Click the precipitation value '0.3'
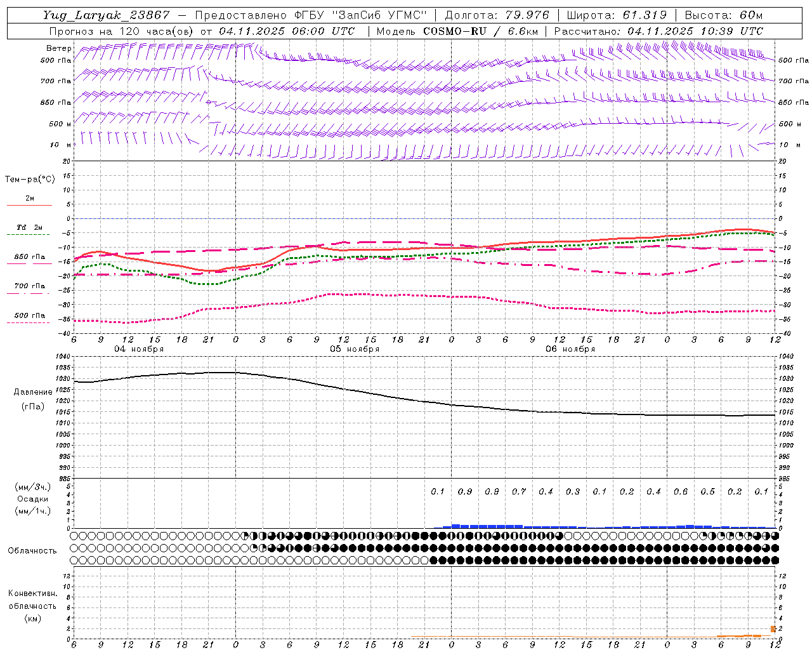The width and height of the screenshot is (812, 650). coord(573,492)
